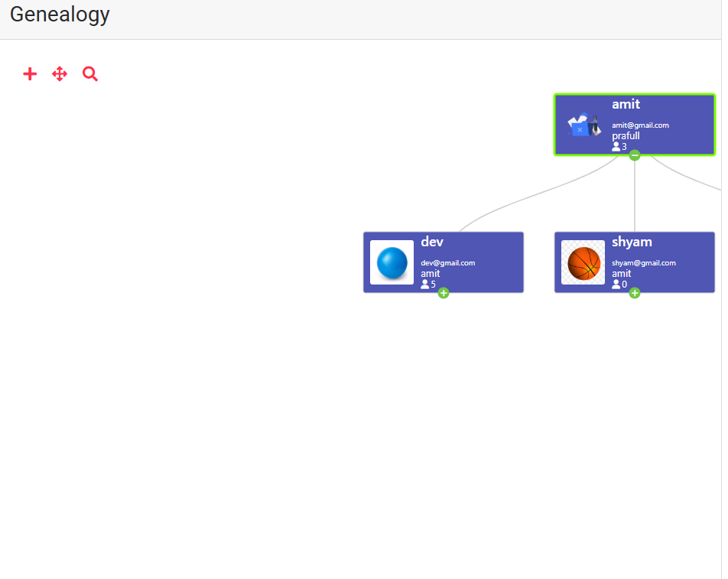Click the amit@gmail.com email address

click(640, 125)
